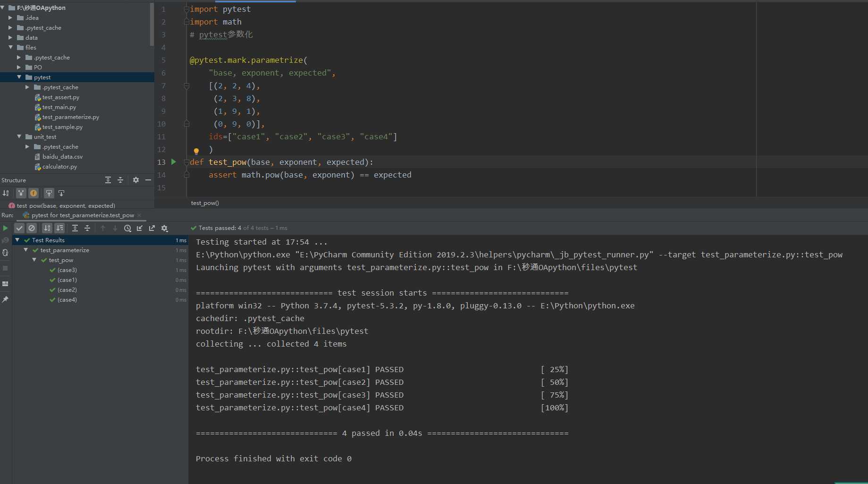Open the test history clock icon
868x484 pixels.
point(127,228)
